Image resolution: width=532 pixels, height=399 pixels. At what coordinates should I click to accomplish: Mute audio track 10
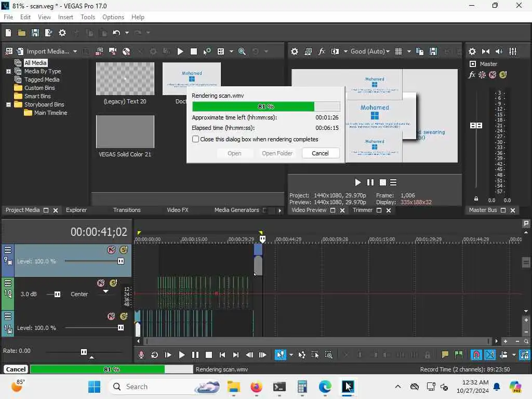101,283
